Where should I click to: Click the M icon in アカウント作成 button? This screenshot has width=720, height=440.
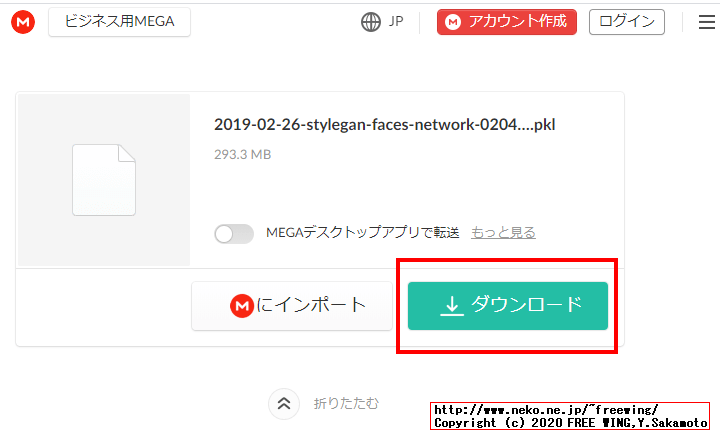click(453, 22)
